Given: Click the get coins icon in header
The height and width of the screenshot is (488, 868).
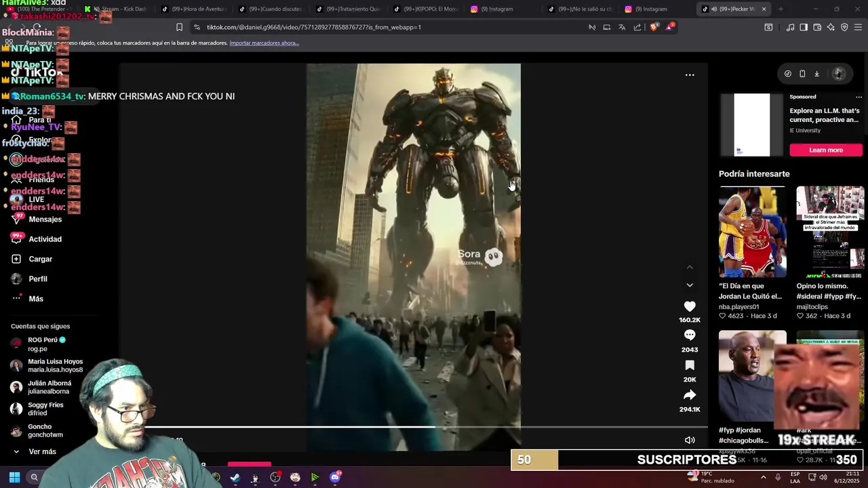Looking at the screenshot, I should [x=787, y=74].
